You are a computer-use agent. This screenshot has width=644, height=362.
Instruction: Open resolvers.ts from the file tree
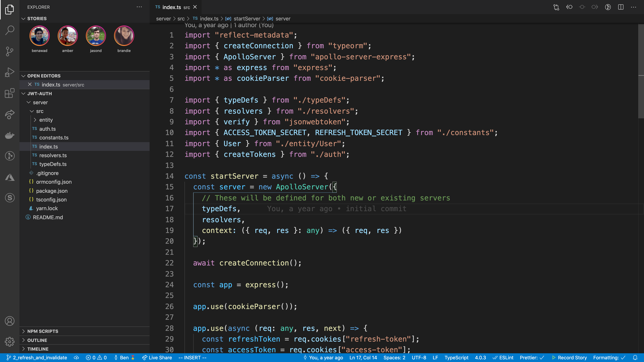tap(53, 155)
